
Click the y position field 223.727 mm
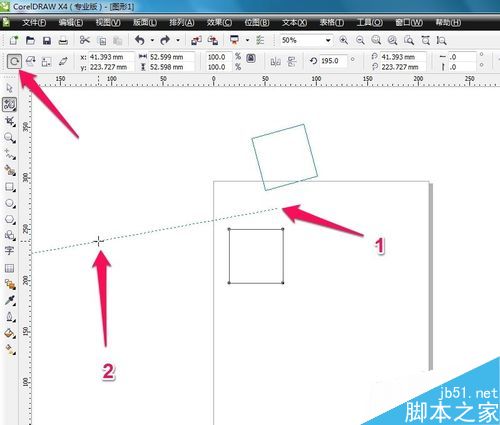point(111,67)
